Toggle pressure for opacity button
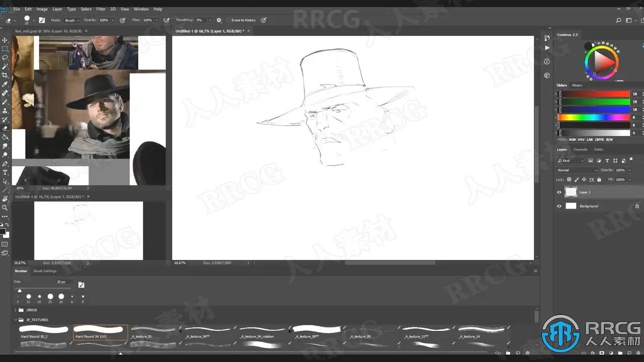The image size is (644, 362). 123,20
